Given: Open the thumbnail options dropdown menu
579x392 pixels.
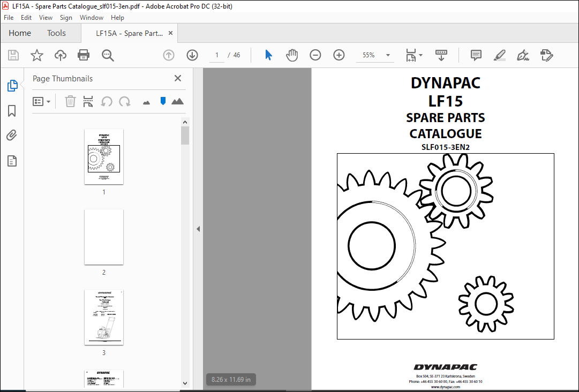Looking at the screenshot, I should (x=41, y=102).
